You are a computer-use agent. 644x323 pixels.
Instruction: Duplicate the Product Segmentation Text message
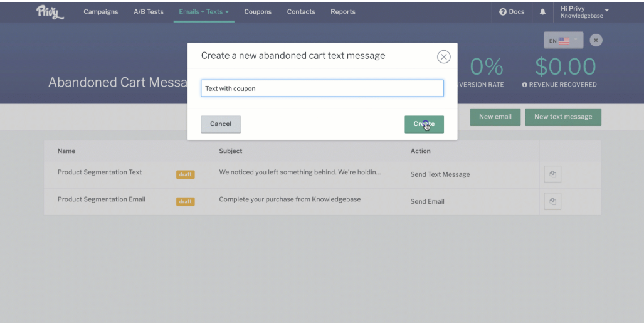553,174
